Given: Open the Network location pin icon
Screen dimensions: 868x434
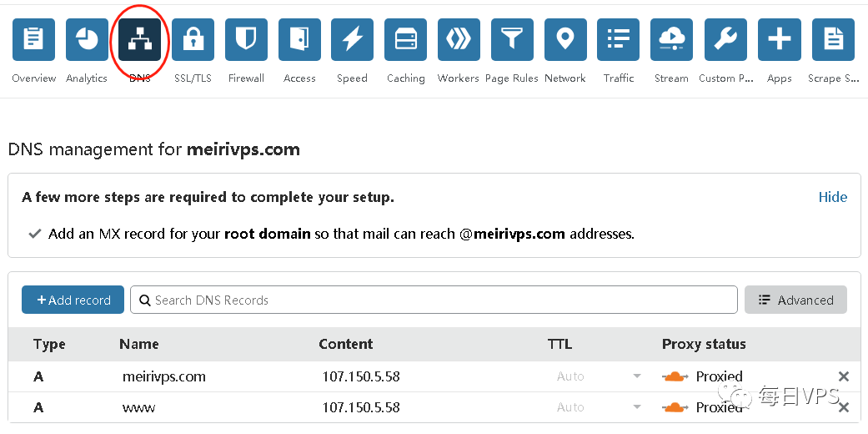Looking at the screenshot, I should (x=565, y=39).
